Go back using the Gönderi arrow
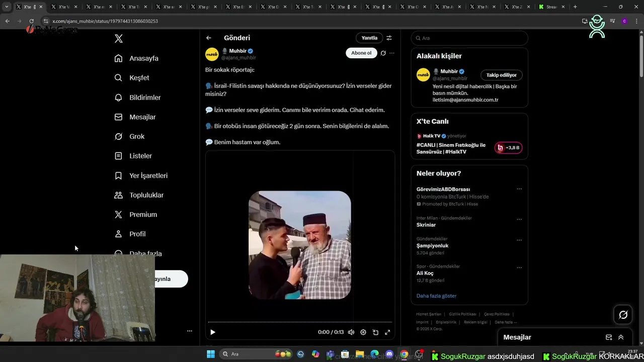Screen dimensions: 644x362 tap(209, 38)
